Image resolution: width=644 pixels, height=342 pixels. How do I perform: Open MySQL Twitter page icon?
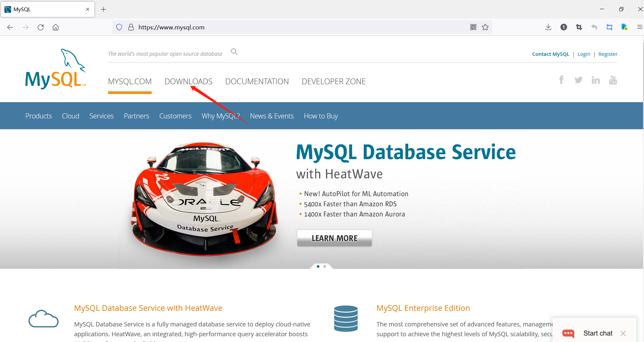pyautogui.click(x=579, y=80)
